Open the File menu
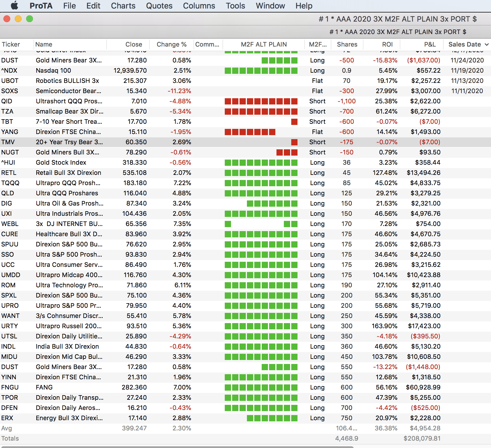This screenshot has height=448, width=491. click(x=69, y=6)
